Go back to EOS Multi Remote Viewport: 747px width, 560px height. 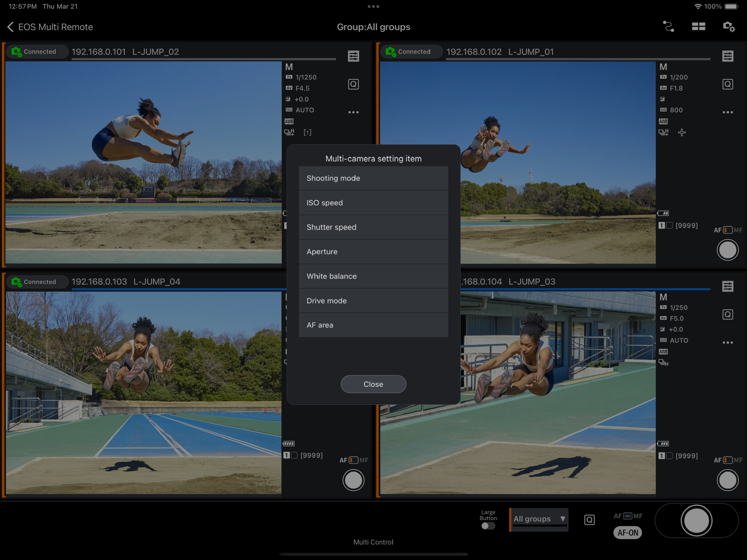pyautogui.click(x=50, y=27)
